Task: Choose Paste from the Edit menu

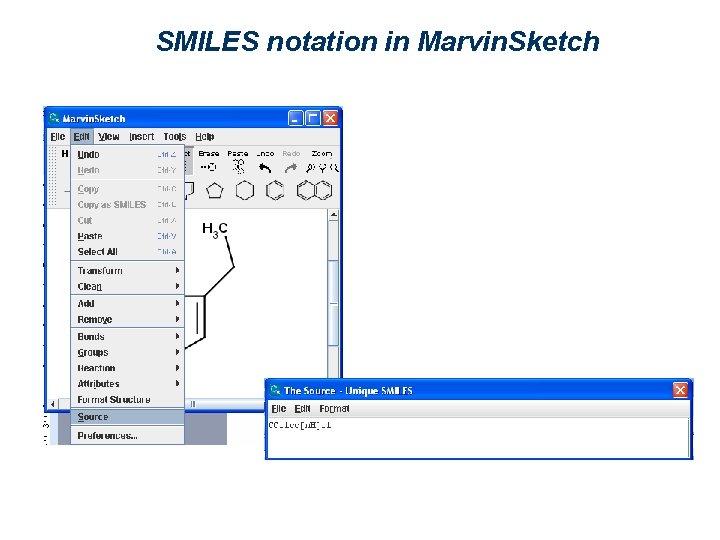Action: pos(127,236)
